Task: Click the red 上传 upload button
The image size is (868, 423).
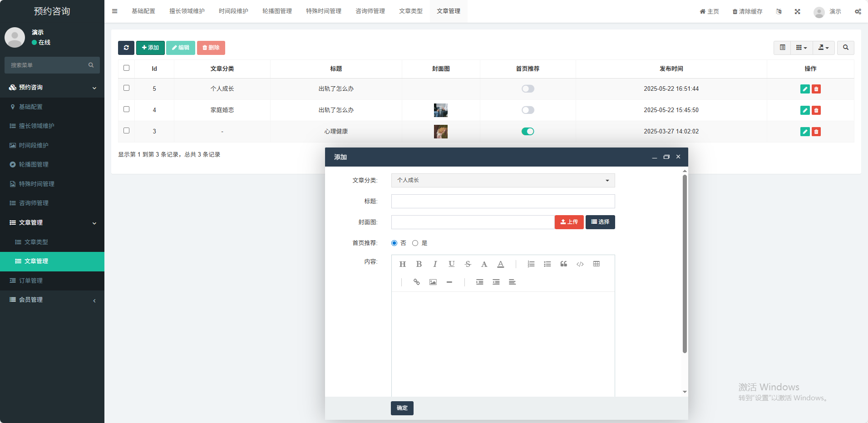Action: pos(569,222)
